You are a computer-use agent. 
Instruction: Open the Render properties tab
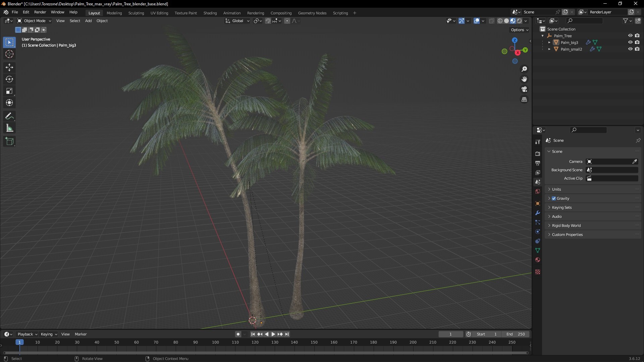coord(538,154)
